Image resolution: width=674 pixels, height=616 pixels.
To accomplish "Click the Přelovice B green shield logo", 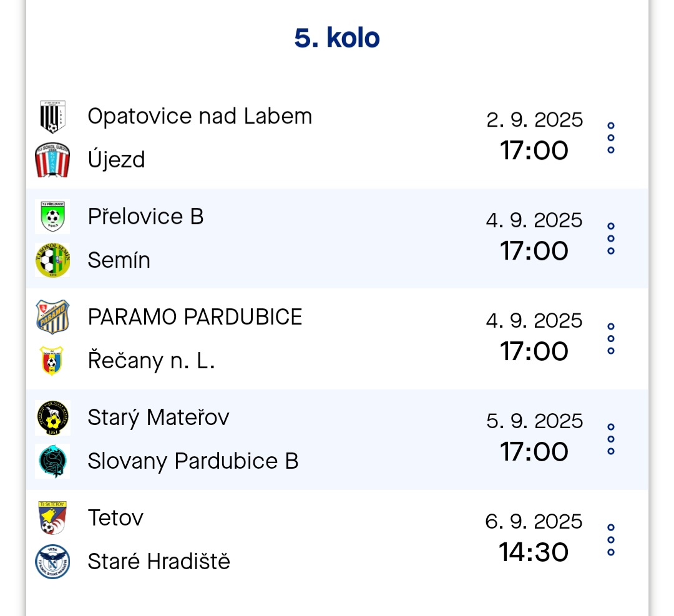I will 52,217.
